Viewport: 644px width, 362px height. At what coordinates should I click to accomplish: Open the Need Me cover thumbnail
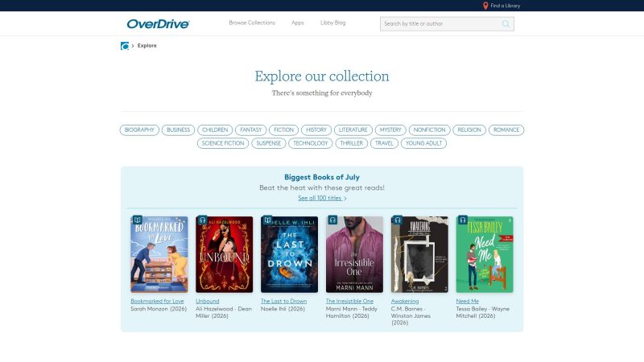[485, 254]
